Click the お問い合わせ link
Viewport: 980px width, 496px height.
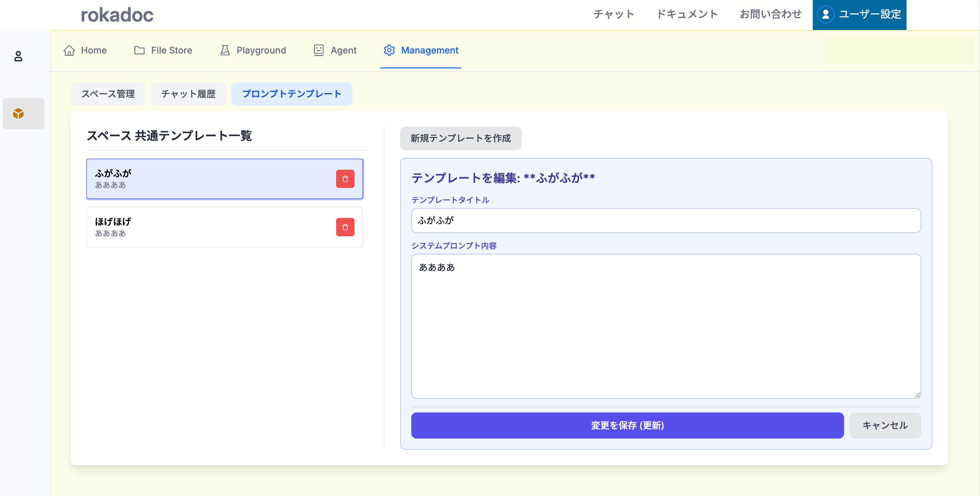pos(770,14)
